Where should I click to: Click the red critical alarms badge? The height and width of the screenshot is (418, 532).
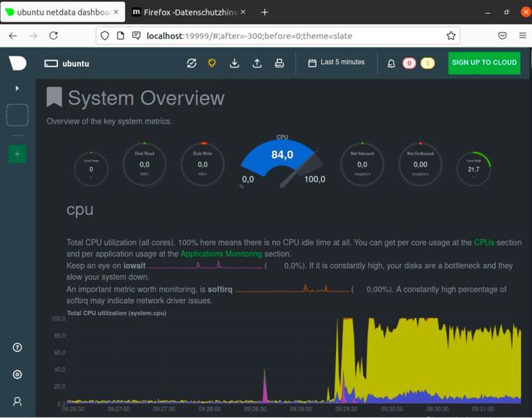(409, 63)
